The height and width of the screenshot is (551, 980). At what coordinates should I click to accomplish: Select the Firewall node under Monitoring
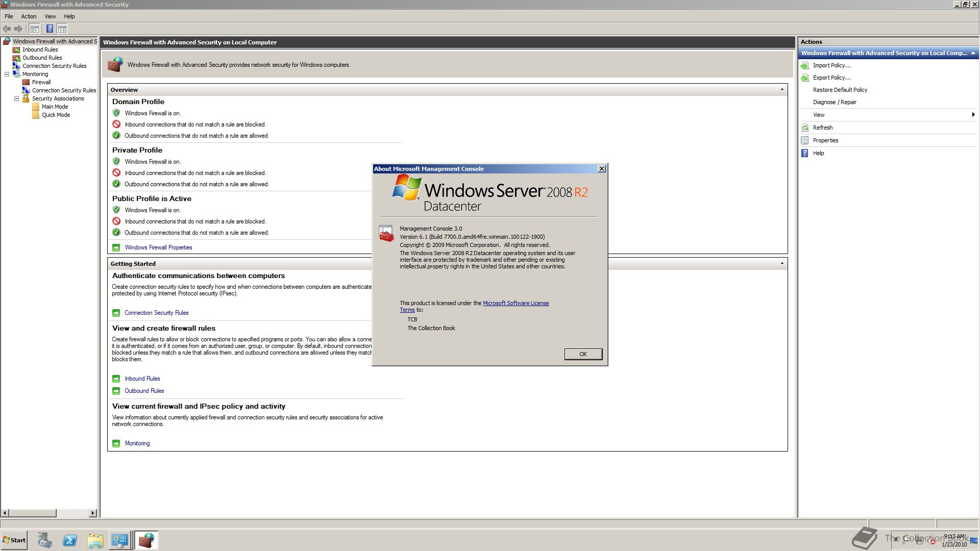(x=41, y=82)
